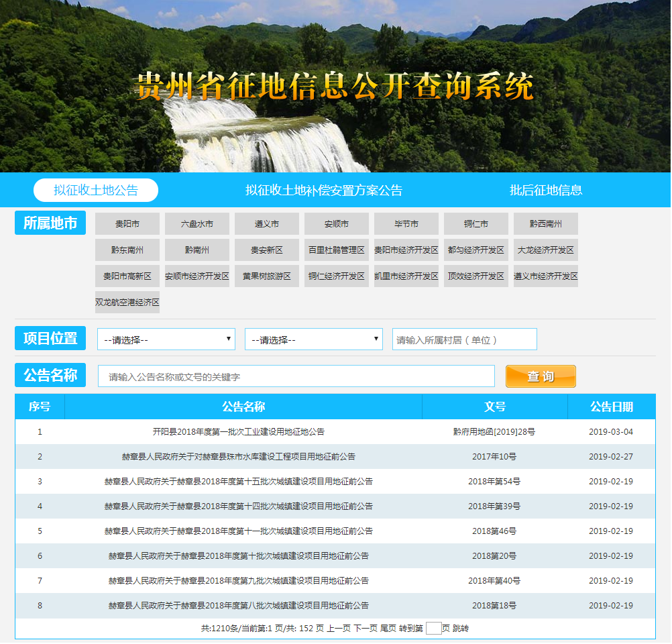This screenshot has height=644, width=672.
Task: Go to the next page via 下一页
Action: tap(366, 629)
